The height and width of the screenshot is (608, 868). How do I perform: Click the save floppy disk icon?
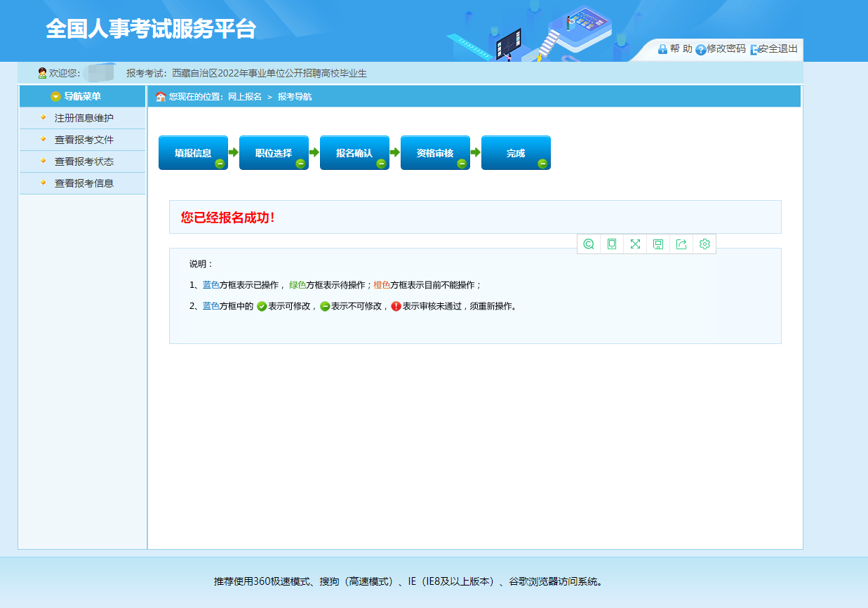(658, 244)
